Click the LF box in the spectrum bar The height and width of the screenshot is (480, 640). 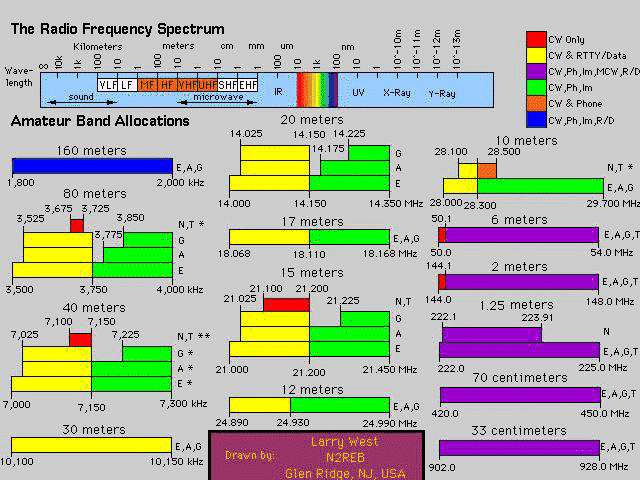pos(127,85)
